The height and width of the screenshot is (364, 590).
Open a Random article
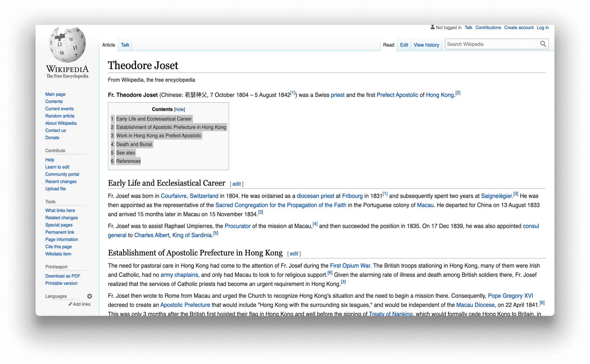60,116
